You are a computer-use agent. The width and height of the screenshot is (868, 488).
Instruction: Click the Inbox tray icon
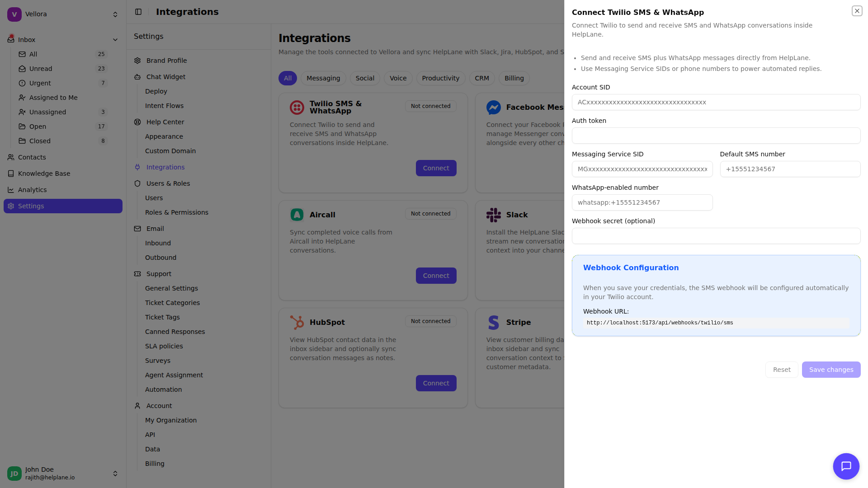tap(11, 40)
